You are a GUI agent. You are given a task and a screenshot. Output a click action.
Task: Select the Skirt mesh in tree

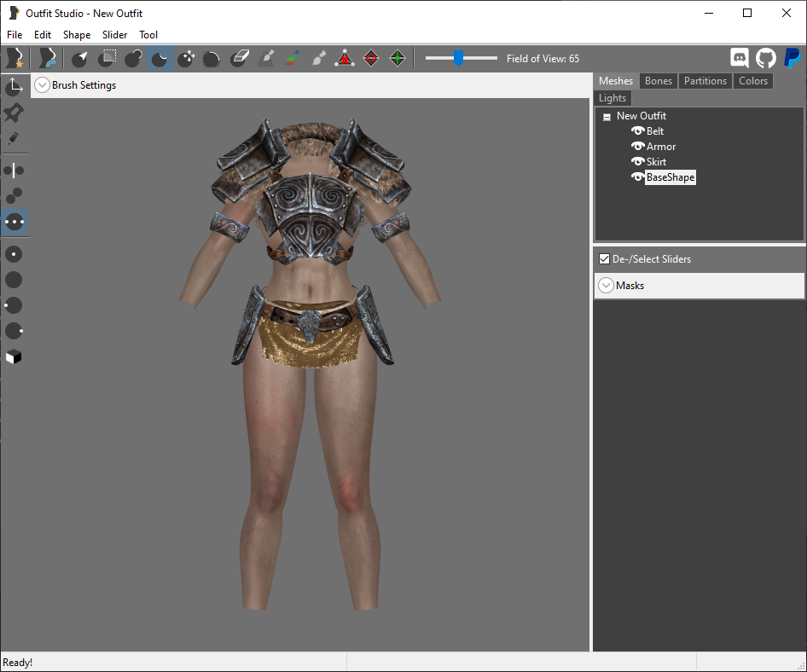click(x=656, y=162)
